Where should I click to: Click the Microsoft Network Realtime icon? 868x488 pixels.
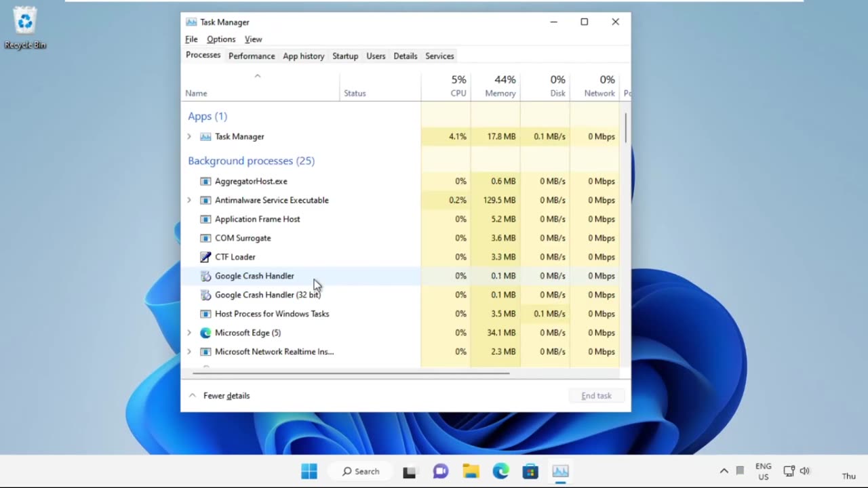click(x=205, y=352)
